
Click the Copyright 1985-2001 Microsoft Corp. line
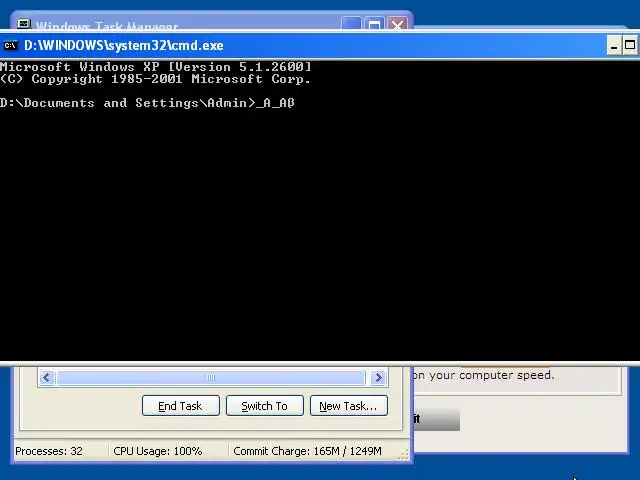[x=156, y=79]
